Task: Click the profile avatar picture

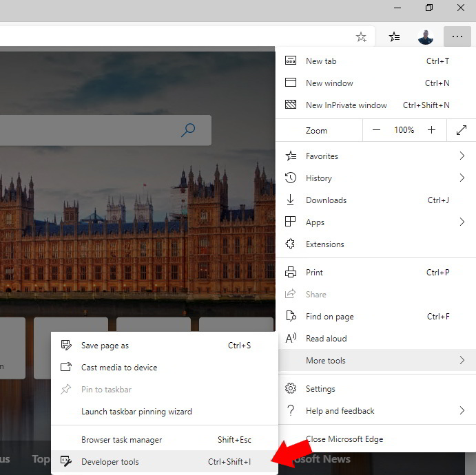Action: pyautogui.click(x=426, y=36)
